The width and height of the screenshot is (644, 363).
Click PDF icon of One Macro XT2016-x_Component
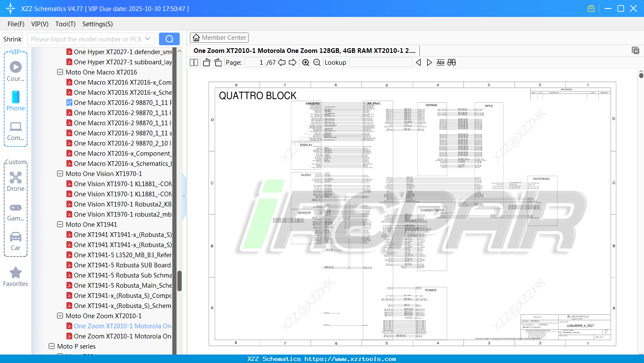click(x=69, y=154)
